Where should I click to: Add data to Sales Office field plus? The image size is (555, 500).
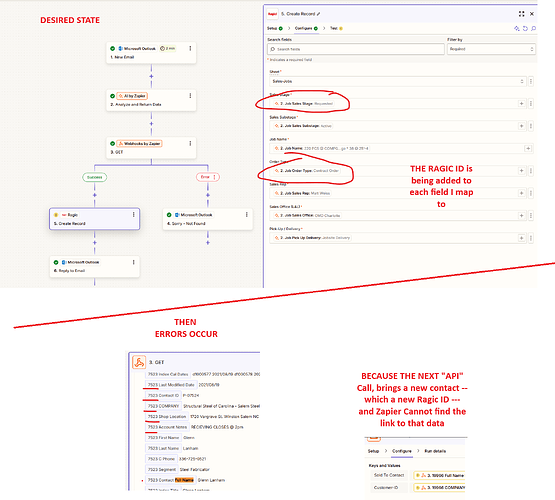tap(521, 215)
